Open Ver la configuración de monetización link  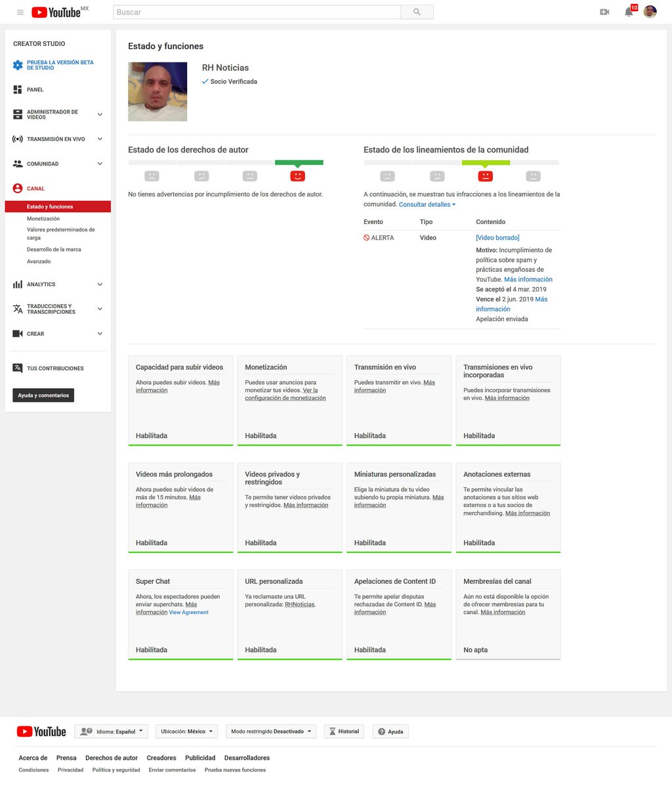285,394
